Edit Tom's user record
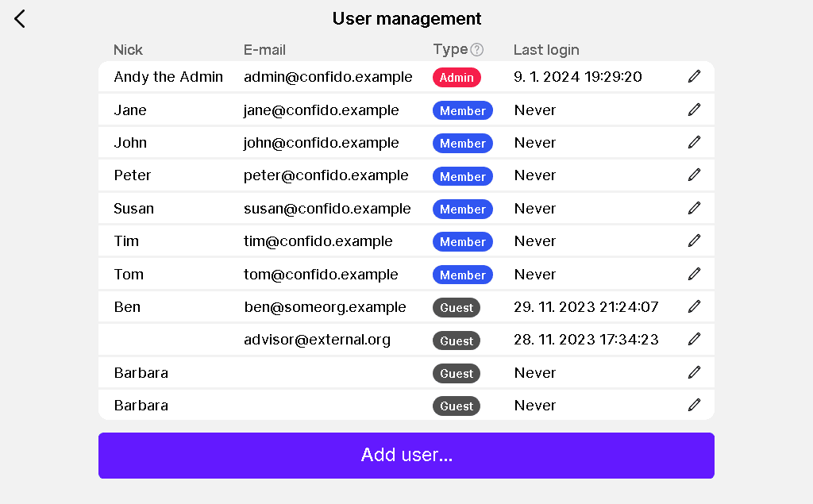 point(694,275)
